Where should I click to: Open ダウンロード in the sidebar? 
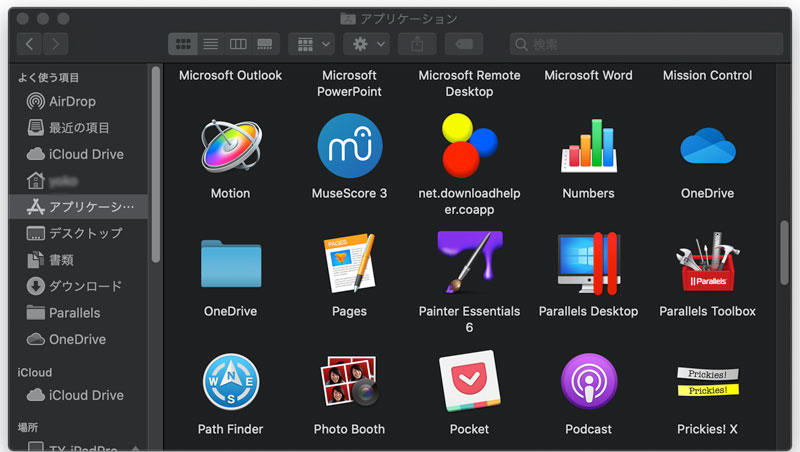tap(79, 286)
